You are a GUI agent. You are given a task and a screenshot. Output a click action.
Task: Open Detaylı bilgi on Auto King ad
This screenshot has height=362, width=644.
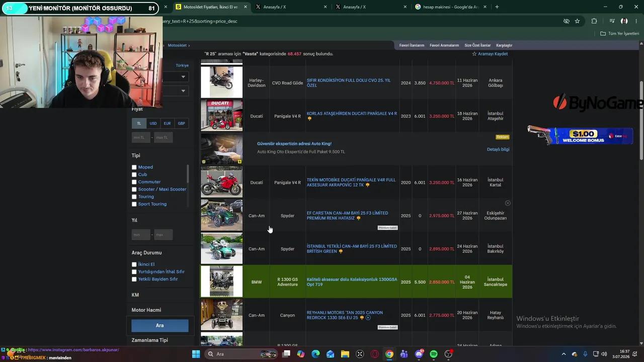coord(498,149)
